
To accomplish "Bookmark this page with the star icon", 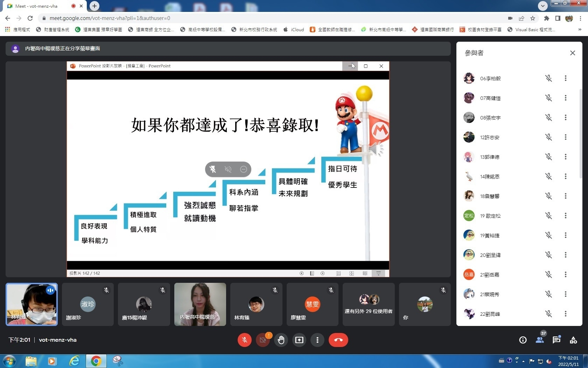I will click(x=533, y=18).
